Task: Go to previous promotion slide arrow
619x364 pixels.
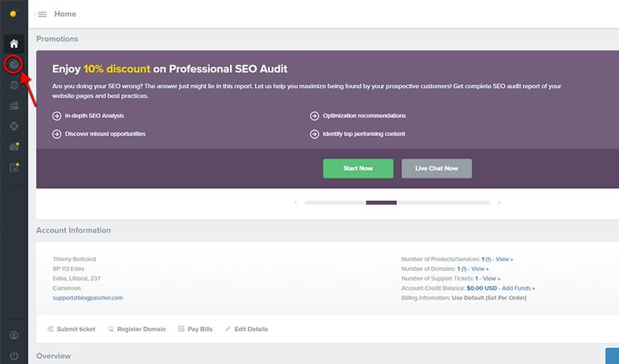Action: [296, 202]
